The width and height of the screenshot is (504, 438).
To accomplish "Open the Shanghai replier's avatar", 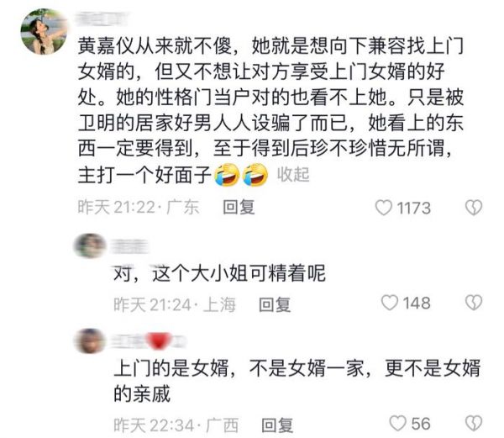I will (x=90, y=246).
